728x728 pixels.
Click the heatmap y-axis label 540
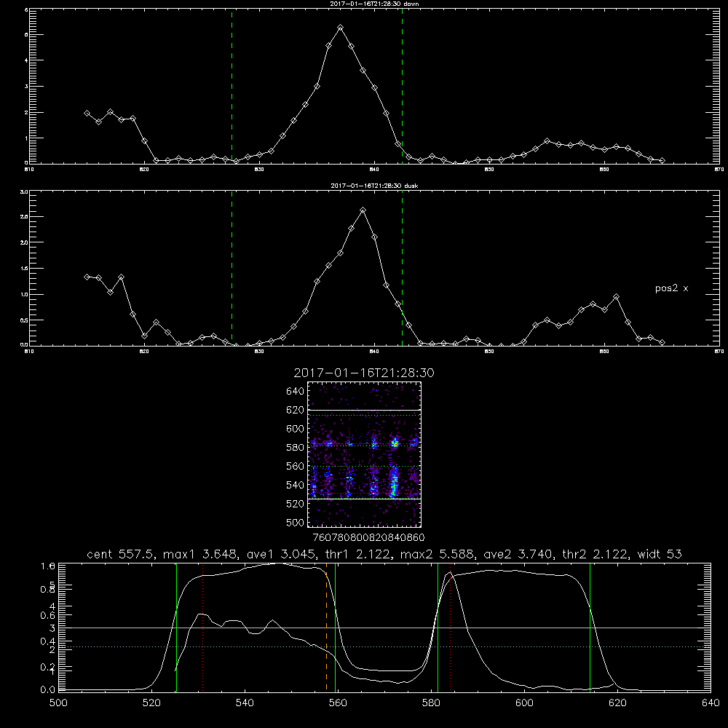[x=296, y=485]
